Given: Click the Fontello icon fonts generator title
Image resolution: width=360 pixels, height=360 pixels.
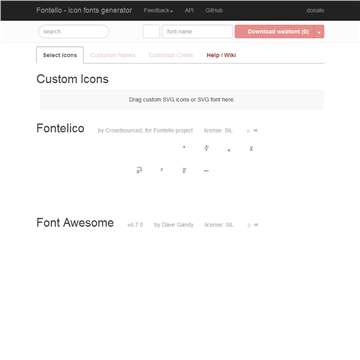Looking at the screenshot, I should coord(84,10).
